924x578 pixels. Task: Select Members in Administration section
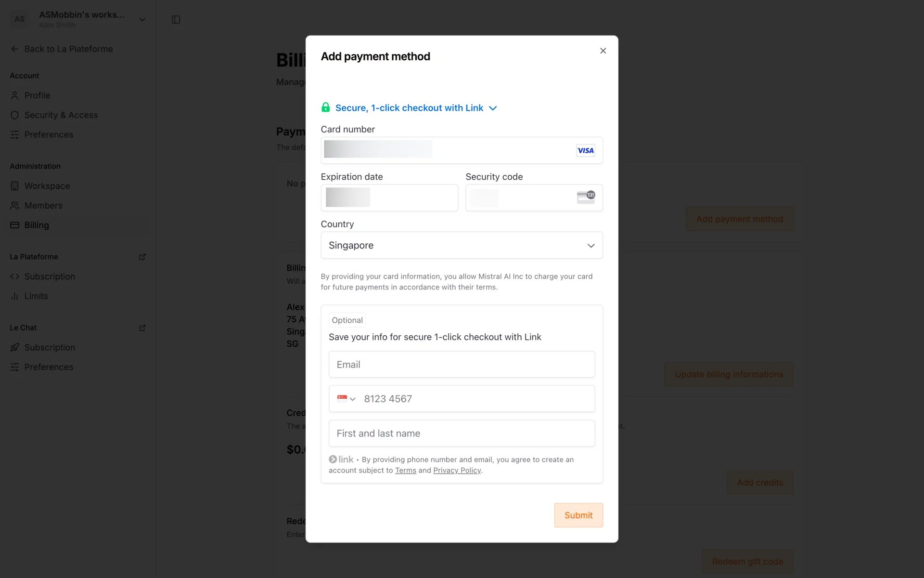point(43,206)
